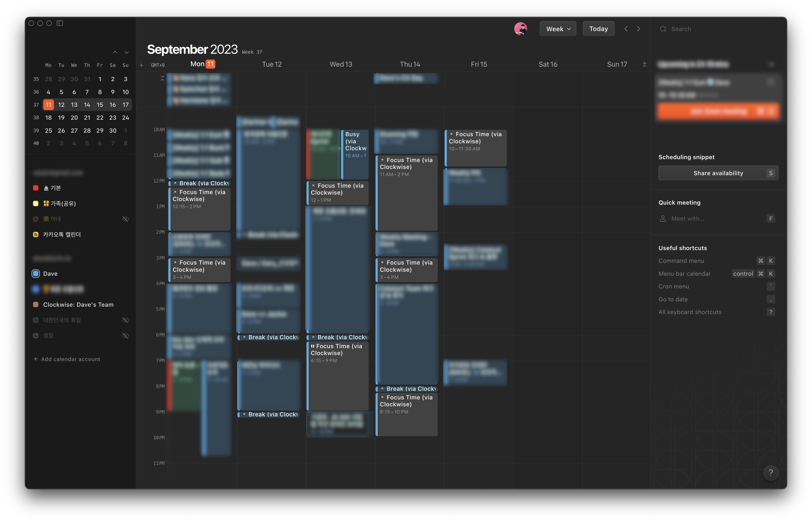Viewport: 812px width, 522px height.
Task: Show next month in mini calendar
Action: coord(126,52)
